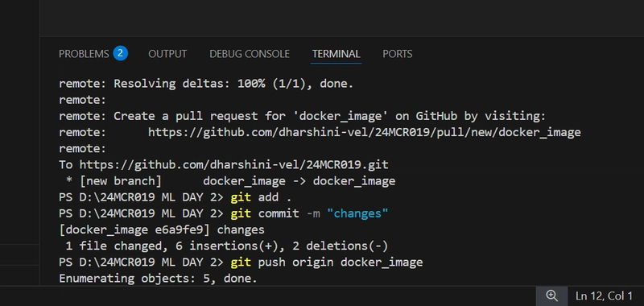Click the 'Create a pull request' remote message
The height and width of the screenshot is (306, 644).
click(x=303, y=116)
